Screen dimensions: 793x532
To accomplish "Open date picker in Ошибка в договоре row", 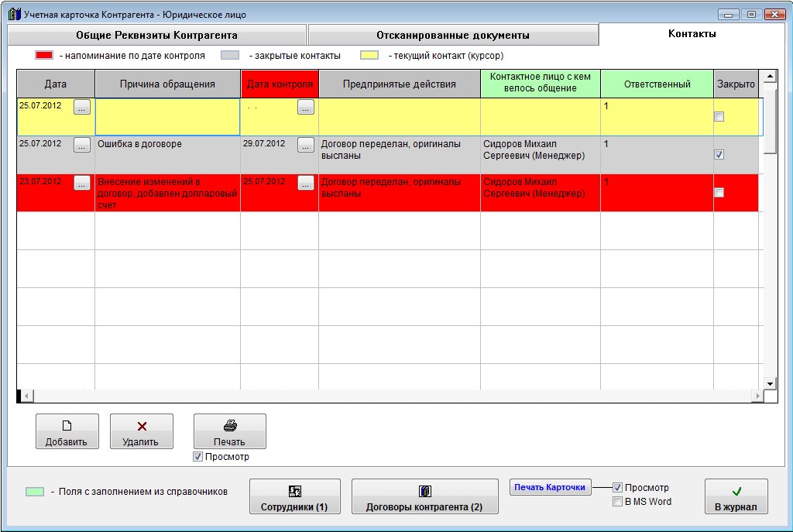I will click(x=82, y=145).
